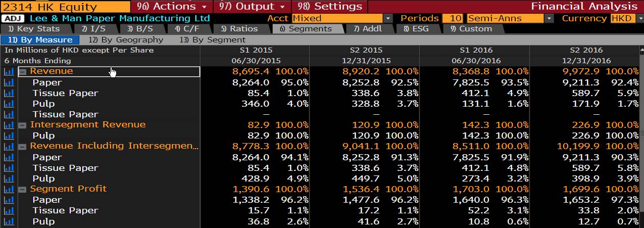Switch to the B/S tab
Viewport: 644px width, 228px height.
140,29
